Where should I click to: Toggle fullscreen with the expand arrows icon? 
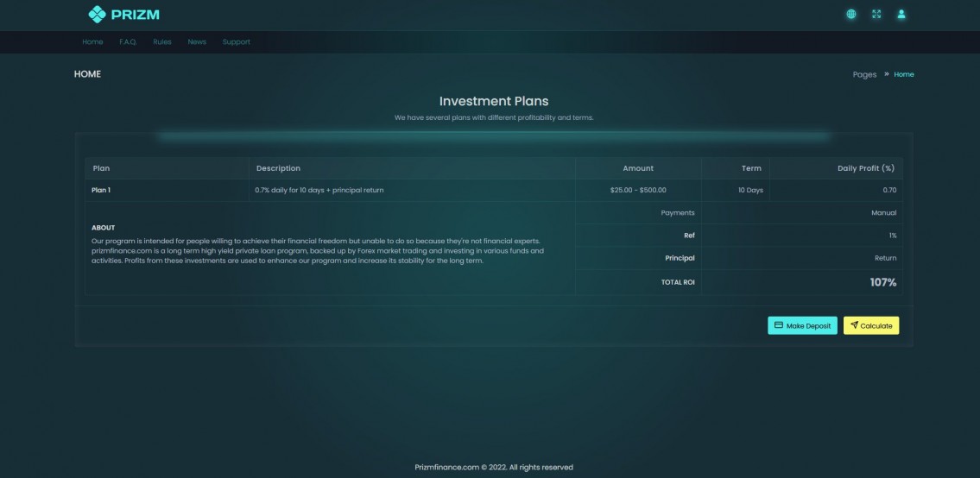coord(876,14)
